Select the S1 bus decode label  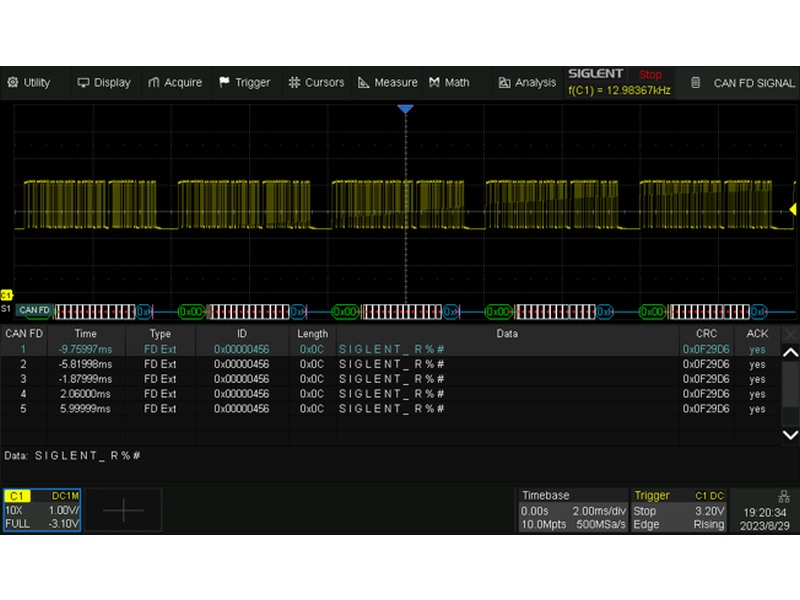[x=7, y=311]
